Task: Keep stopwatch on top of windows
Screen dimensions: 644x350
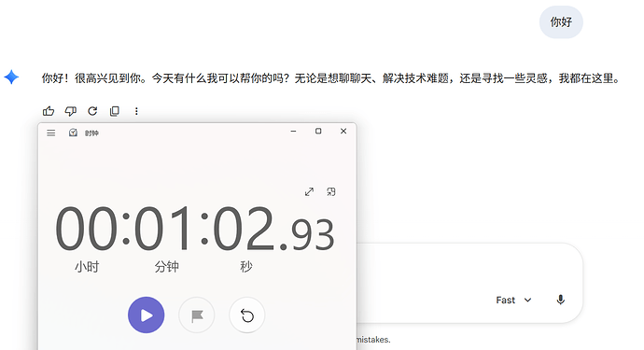Action: tap(331, 192)
